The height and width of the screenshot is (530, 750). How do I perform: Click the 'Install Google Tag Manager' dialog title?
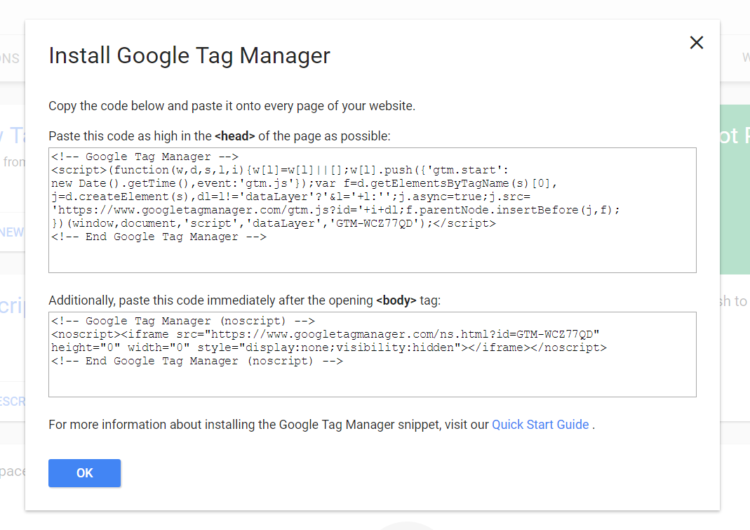[189, 55]
